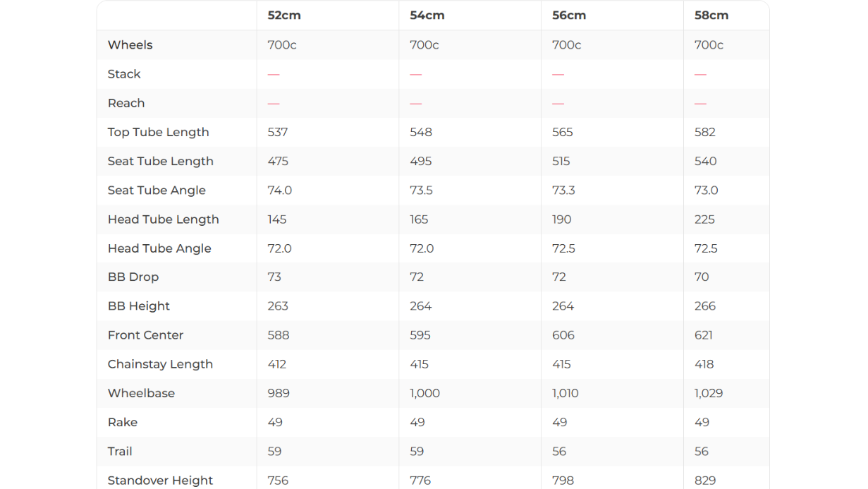Select the Rake row label
The width and height of the screenshot is (868, 489).
[x=123, y=423]
